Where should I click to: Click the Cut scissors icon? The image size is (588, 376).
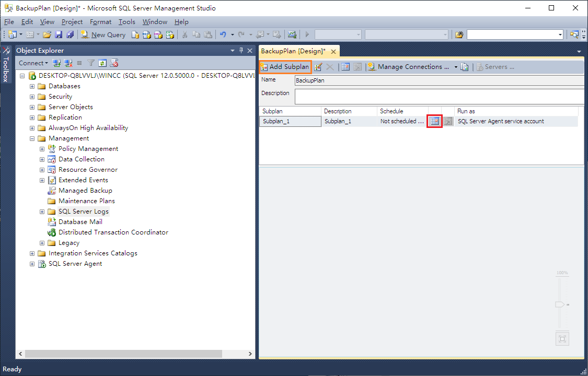tap(185, 35)
